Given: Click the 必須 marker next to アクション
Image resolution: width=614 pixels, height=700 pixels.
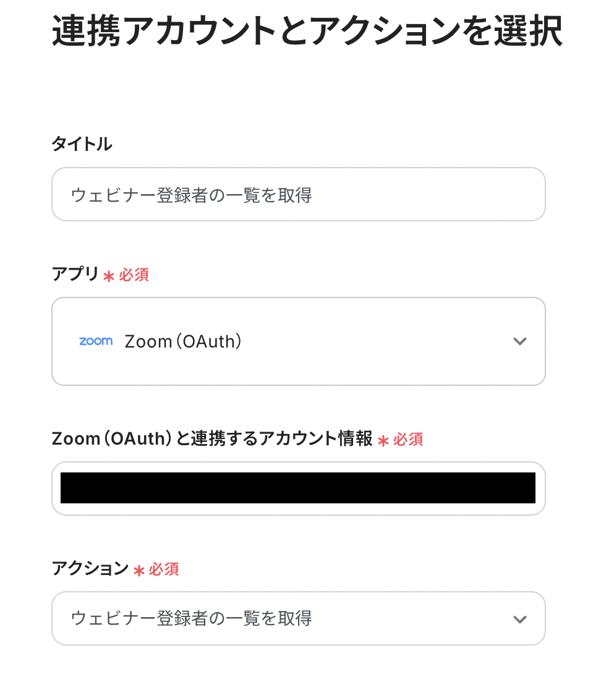Looking at the screenshot, I should point(164,569).
